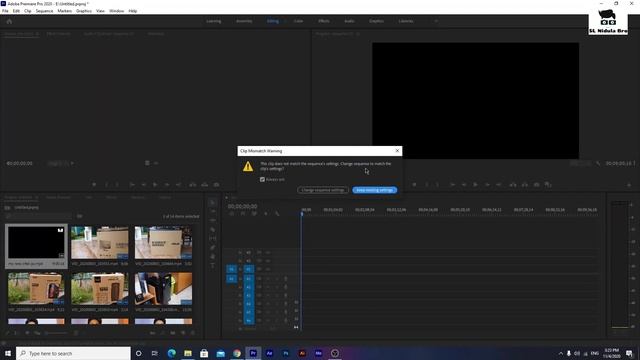Open Media Encoder from taskbar
Screen dimensions: 640x360
318,353
